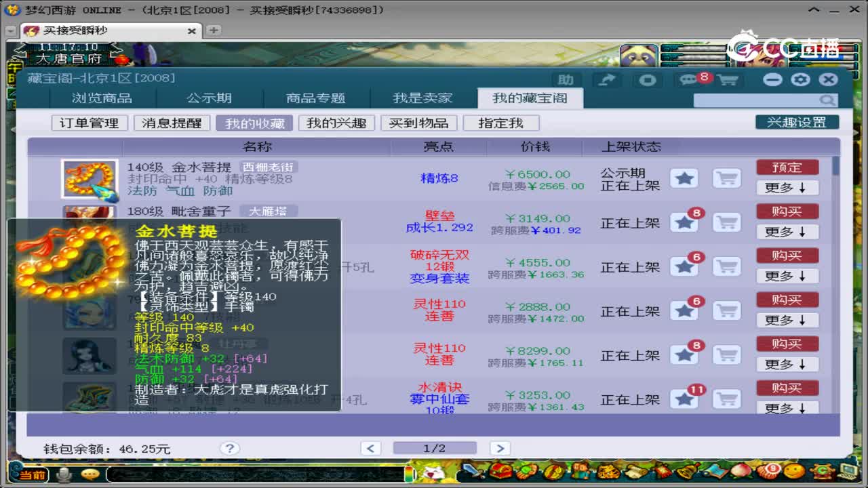This screenshot has height=488, width=868.
Task: Expand 更多 menu for ¥8299.00 item
Action: (x=787, y=364)
